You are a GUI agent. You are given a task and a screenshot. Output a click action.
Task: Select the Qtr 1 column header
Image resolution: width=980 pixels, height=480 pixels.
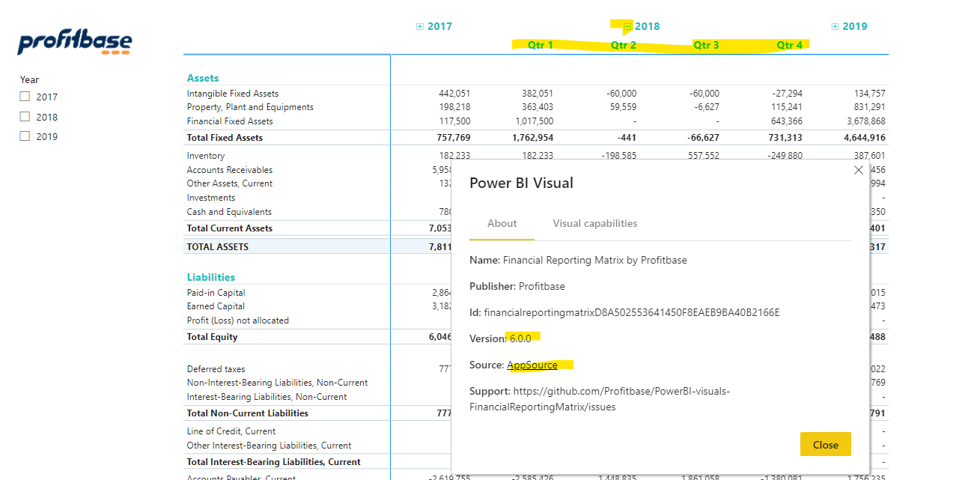coord(541,45)
